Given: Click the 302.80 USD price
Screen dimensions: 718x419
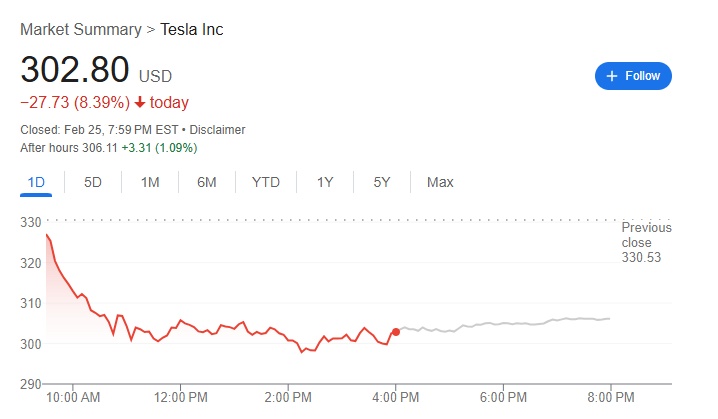Looking at the screenshot, I should pyautogui.click(x=76, y=70).
